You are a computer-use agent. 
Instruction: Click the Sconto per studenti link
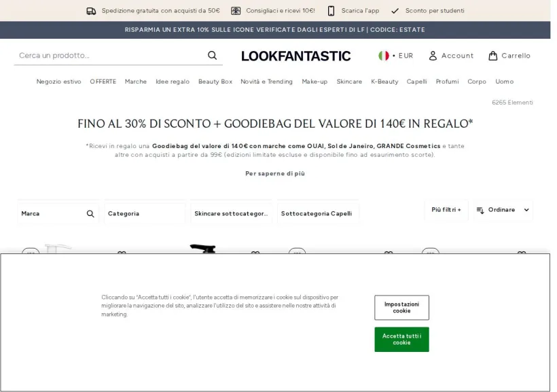435,11
